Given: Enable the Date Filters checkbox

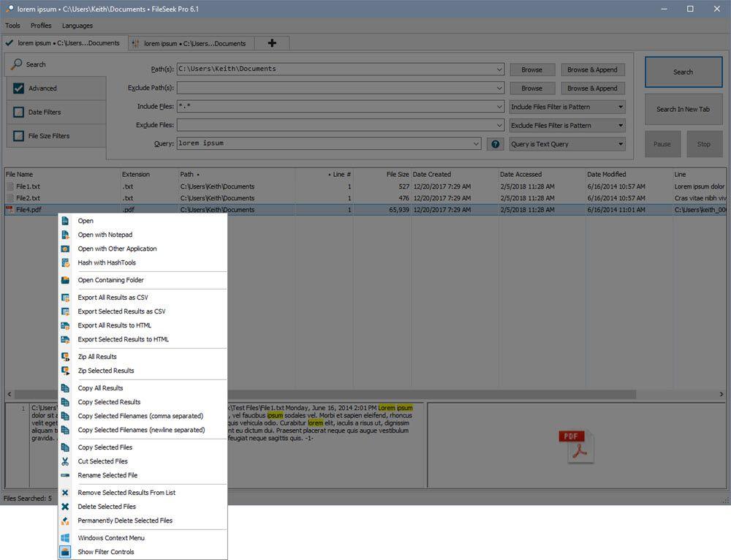Looking at the screenshot, I should pos(19,112).
